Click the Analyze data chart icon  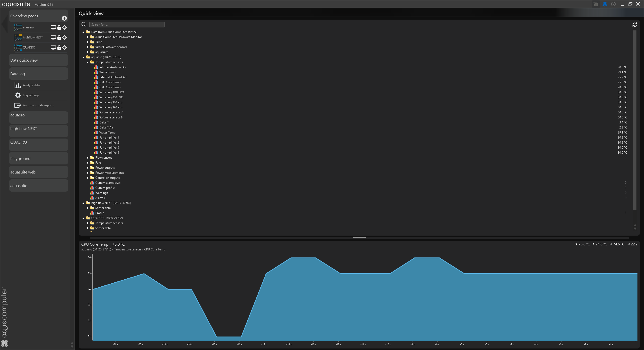tap(18, 85)
